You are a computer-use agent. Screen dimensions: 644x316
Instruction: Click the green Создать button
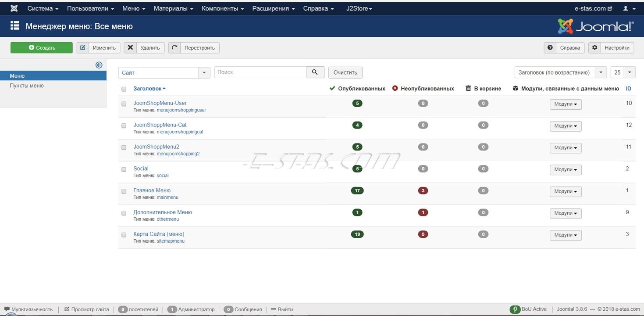pos(42,48)
